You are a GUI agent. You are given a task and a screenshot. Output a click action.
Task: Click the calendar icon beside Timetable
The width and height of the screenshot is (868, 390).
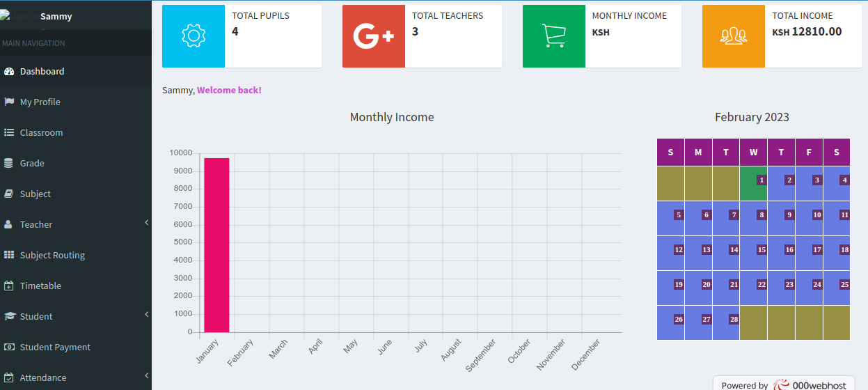pos(9,286)
